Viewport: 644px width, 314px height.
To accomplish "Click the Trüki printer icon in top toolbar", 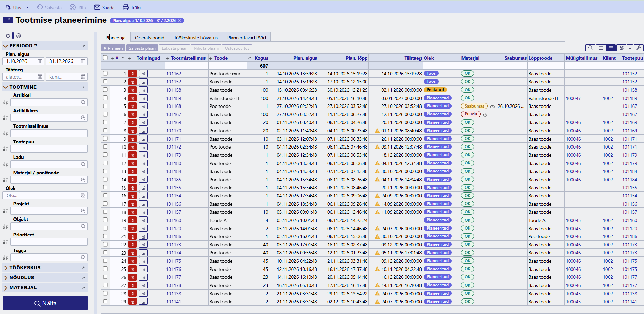I will (x=126, y=7).
